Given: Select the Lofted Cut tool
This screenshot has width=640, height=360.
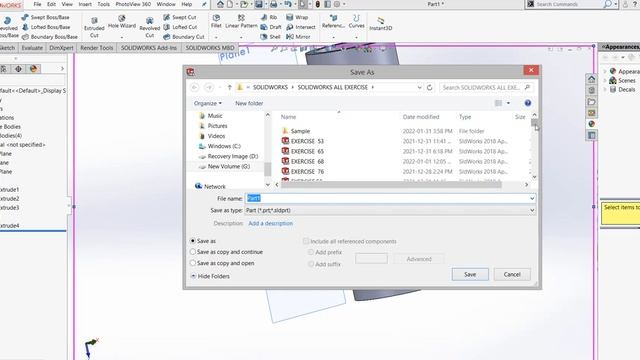Looking at the screenshot, I should pos(180,27).
